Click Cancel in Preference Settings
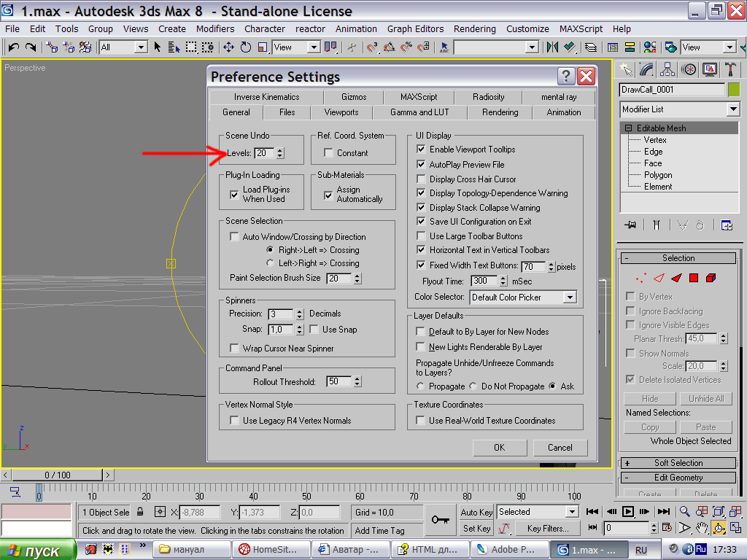Screen dimensions: 747x560 click(x=560, y=448)
